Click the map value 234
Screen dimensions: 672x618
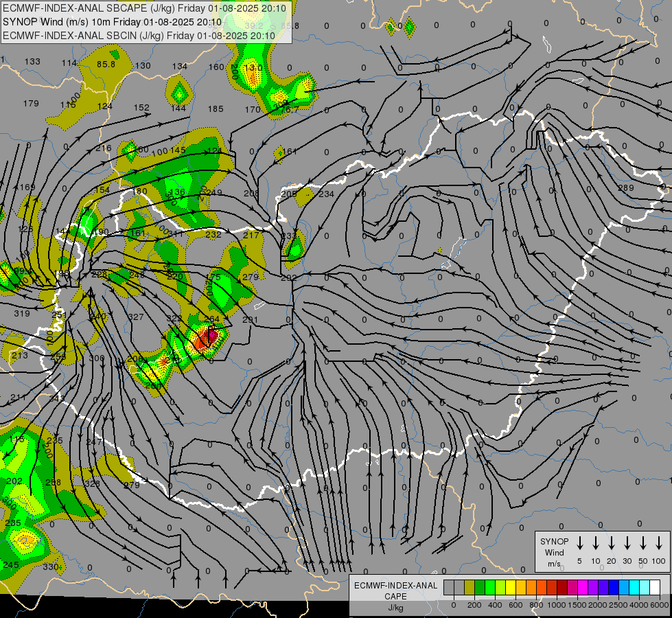pyautogui.click(x=326, y=194)
